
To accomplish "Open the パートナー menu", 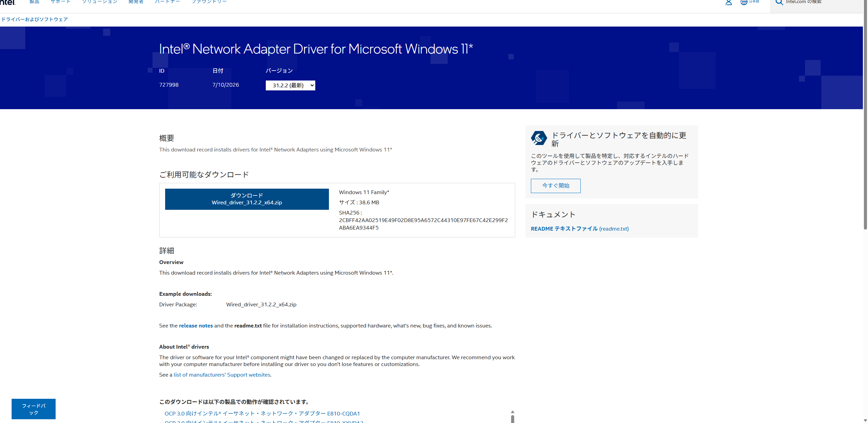I will (x=168, y=2).
